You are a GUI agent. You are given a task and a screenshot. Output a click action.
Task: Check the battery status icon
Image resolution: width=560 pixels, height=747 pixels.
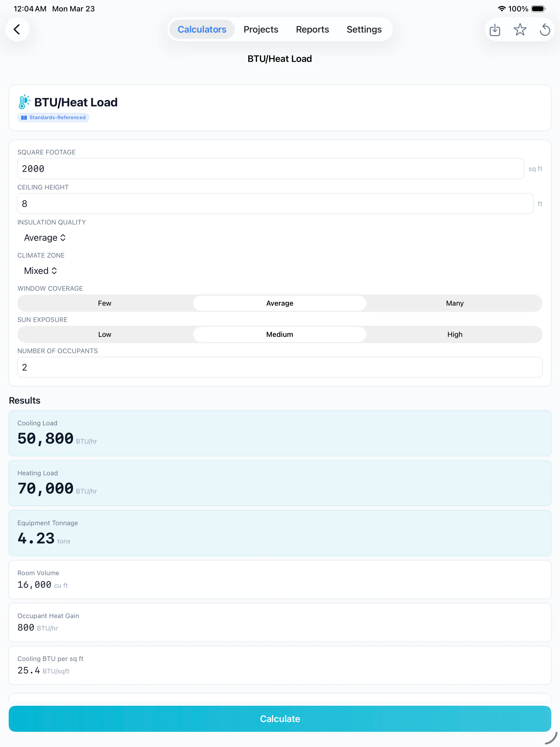[538, 9]
